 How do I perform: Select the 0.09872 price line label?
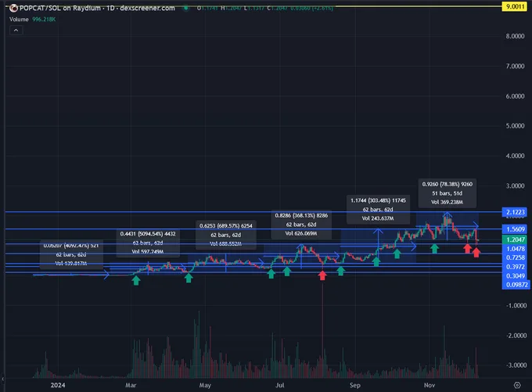click(x=516, y=285)
